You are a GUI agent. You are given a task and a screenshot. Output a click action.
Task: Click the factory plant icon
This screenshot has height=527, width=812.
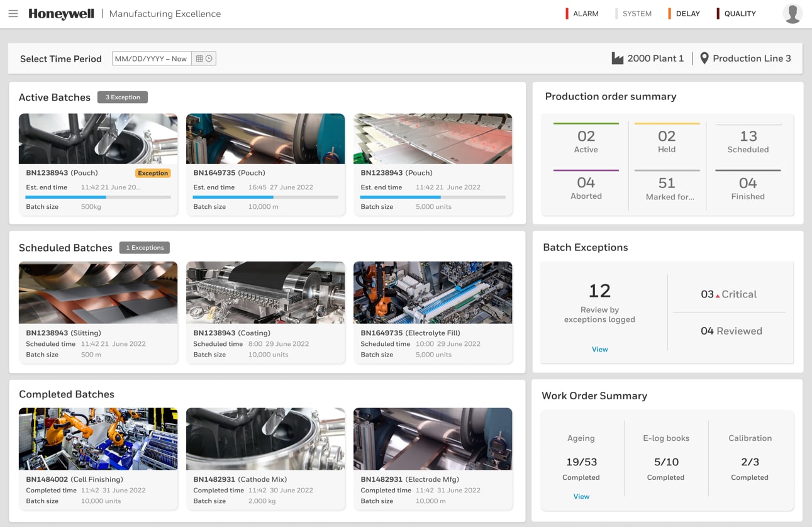[618, 58]
